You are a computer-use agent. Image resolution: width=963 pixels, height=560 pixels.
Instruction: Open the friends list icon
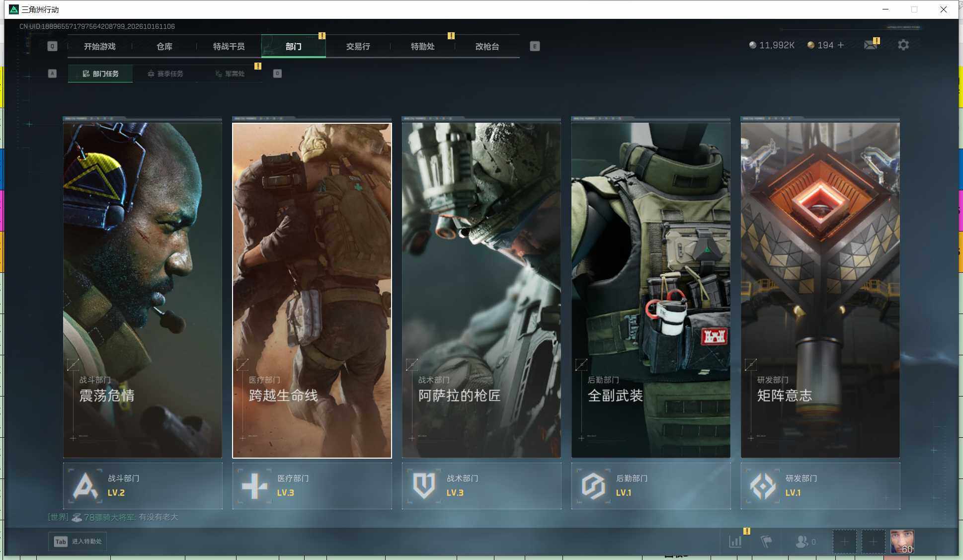pos(802,542)
